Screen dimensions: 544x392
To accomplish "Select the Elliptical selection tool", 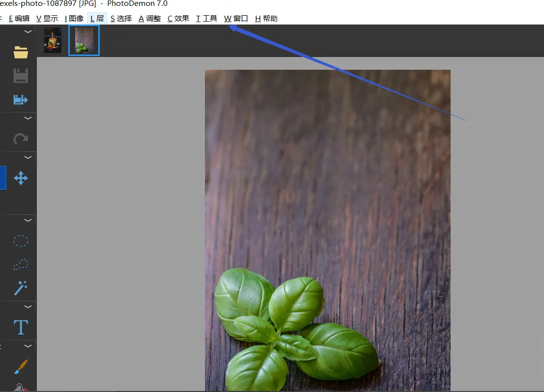I will tap(21, 241).
